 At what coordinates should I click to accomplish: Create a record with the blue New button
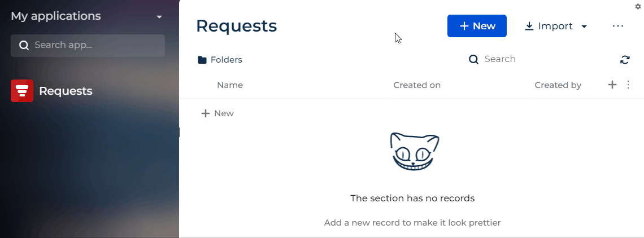477,26
